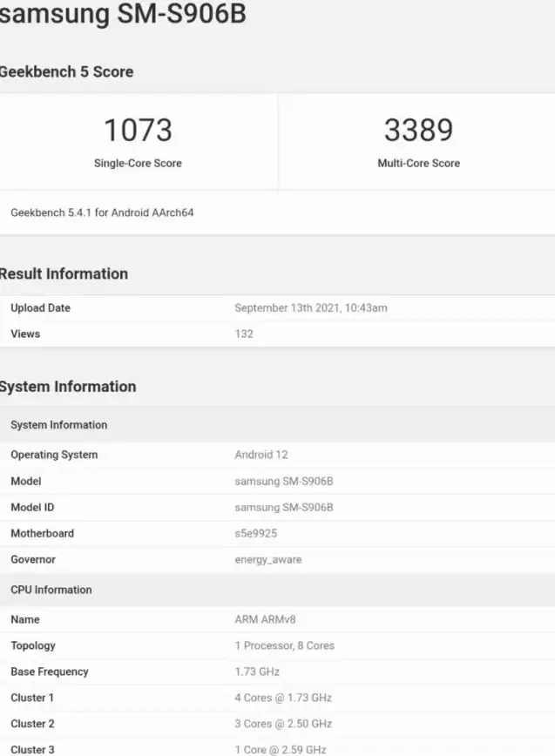Image resolution: width=555 pixels, height=756 pixels.
Task: Click the Base Frequency label
Action: tap(50, 672)
